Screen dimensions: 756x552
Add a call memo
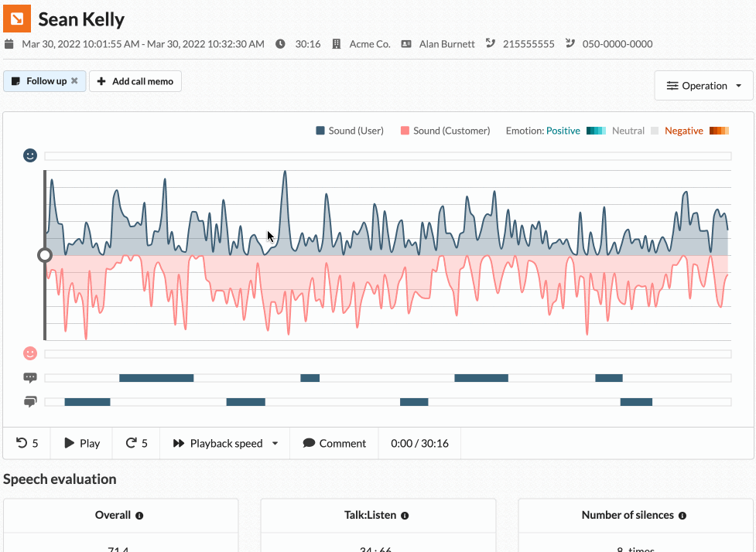tap(135, 81)
